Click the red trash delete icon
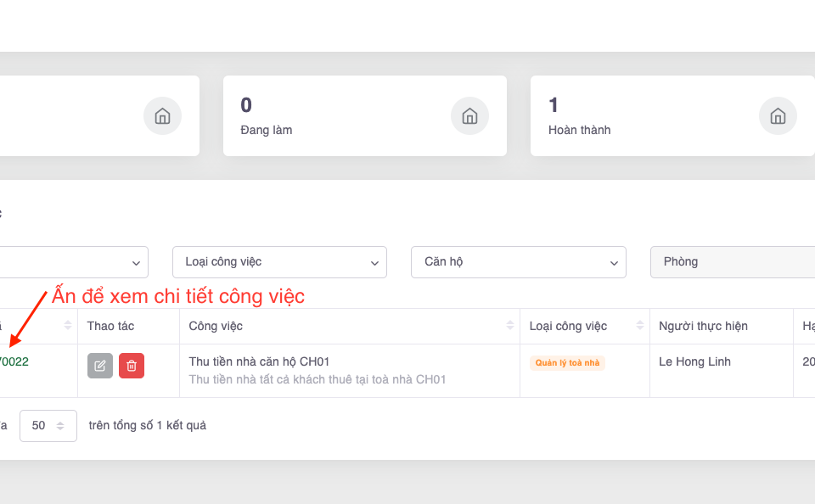815x504 pixels. (x=132, y=366)
